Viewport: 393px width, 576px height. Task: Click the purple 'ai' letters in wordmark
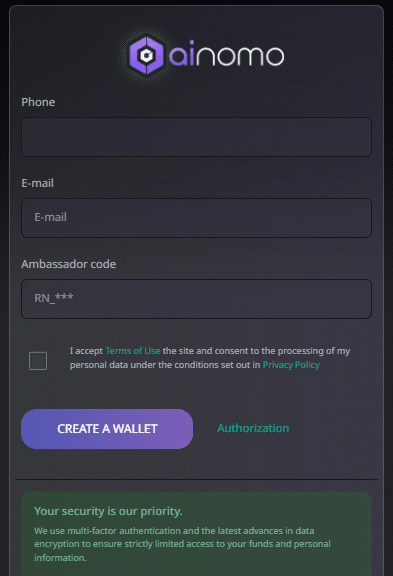click(181, 54)
